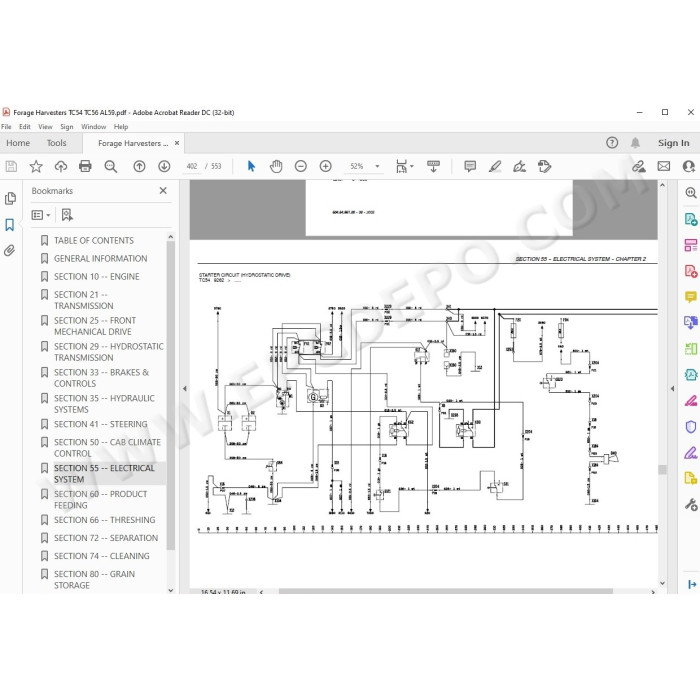Close the Forage Harvesters document tab
Image resolution: width=700 pixels, height=700 pixels.
point(177,143)
